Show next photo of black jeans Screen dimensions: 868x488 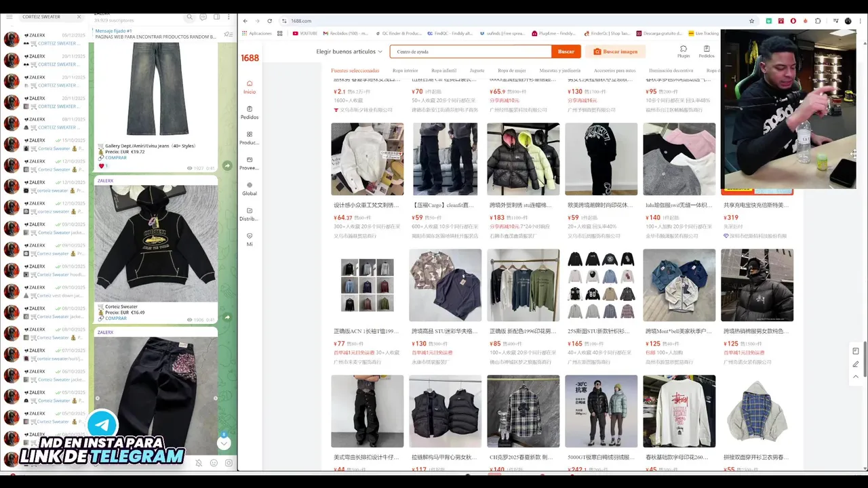click(216, 399)
